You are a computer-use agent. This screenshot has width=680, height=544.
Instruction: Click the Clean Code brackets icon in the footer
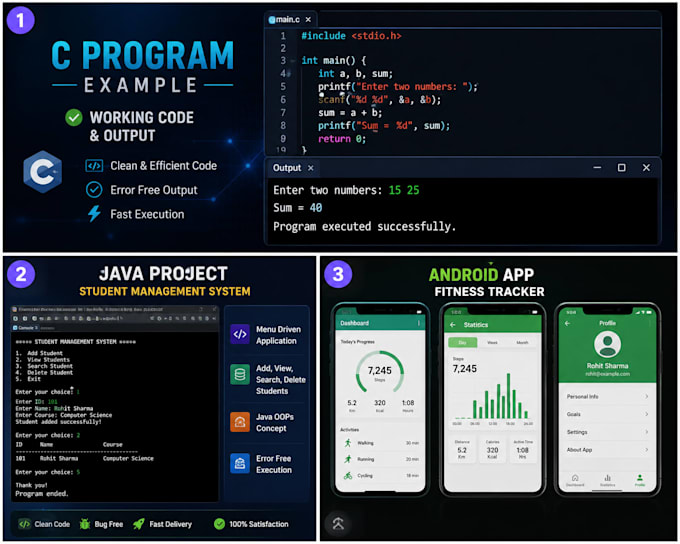point(25,524)
